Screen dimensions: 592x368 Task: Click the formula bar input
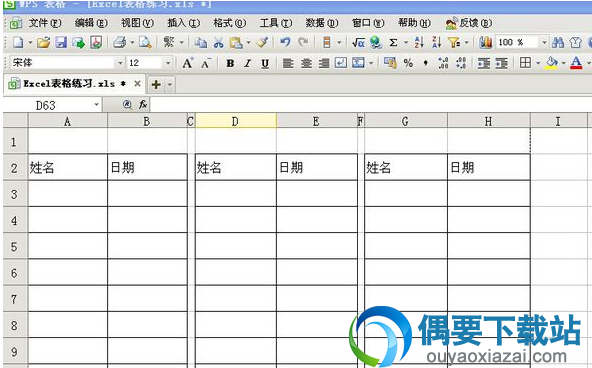(x=370, y=105)
